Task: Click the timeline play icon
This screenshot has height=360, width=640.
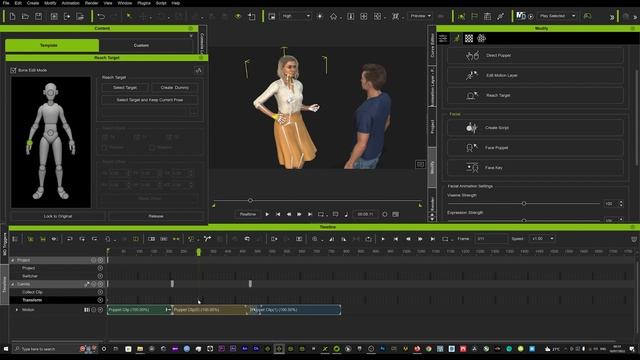Action: (x=383, y=239)
